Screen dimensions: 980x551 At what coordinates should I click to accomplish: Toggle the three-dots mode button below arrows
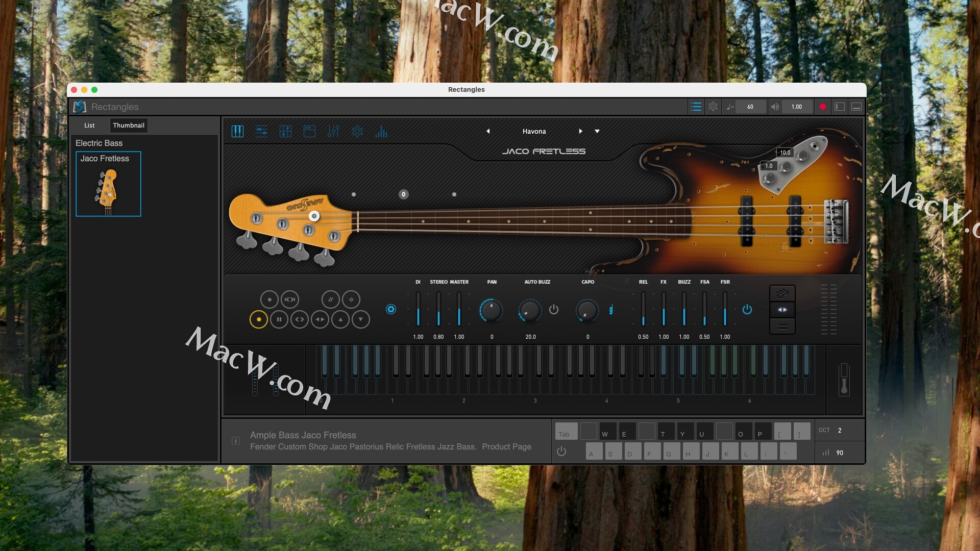pos(782,325)
